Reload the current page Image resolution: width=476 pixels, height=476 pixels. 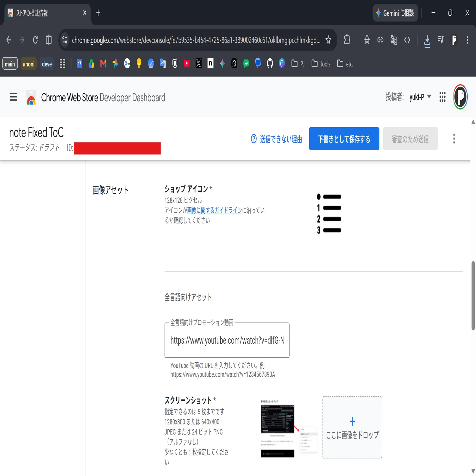(x=35, y=40)
